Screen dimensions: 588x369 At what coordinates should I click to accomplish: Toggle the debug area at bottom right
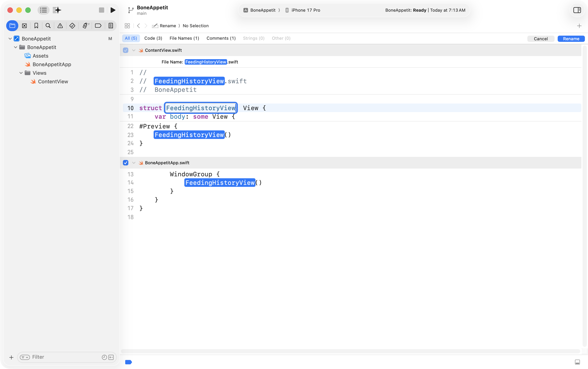(577, 362)
